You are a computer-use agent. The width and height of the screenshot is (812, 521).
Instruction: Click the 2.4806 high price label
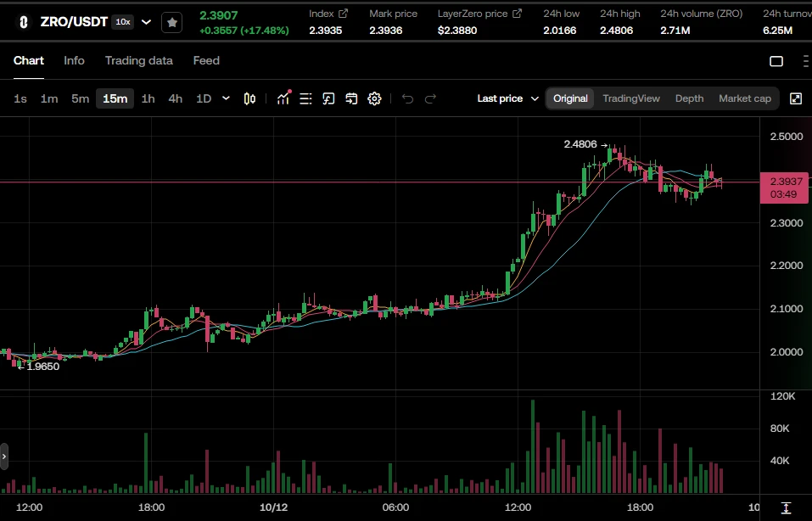580,144
